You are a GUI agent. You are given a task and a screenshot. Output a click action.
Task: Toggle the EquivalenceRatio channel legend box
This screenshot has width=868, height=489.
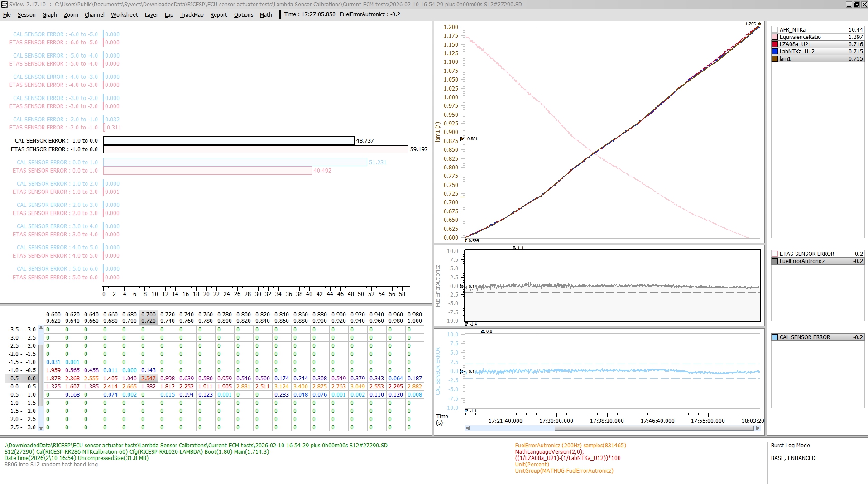tap(775, 37)
